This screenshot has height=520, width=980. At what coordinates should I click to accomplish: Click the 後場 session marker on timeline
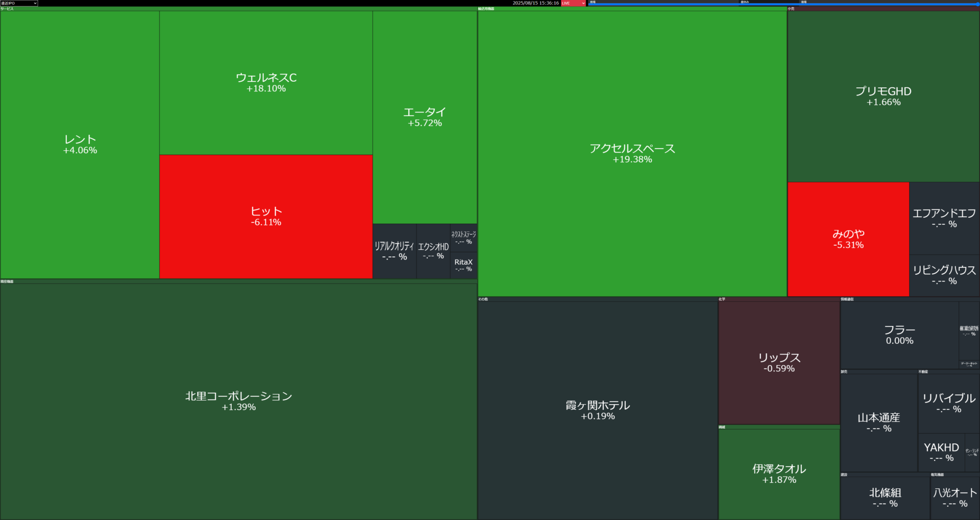[x=803, y=2]
